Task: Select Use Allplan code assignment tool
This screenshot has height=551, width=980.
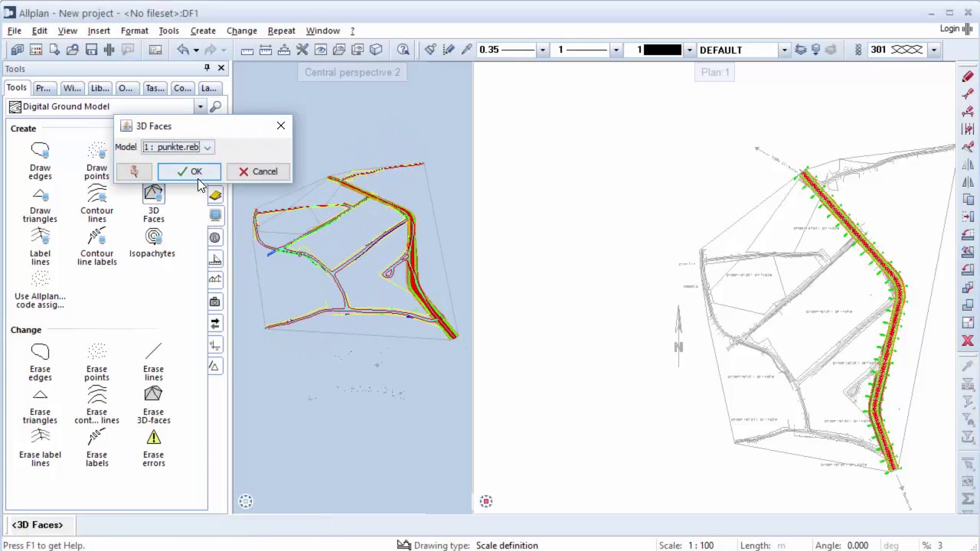Action: [40, 289]
